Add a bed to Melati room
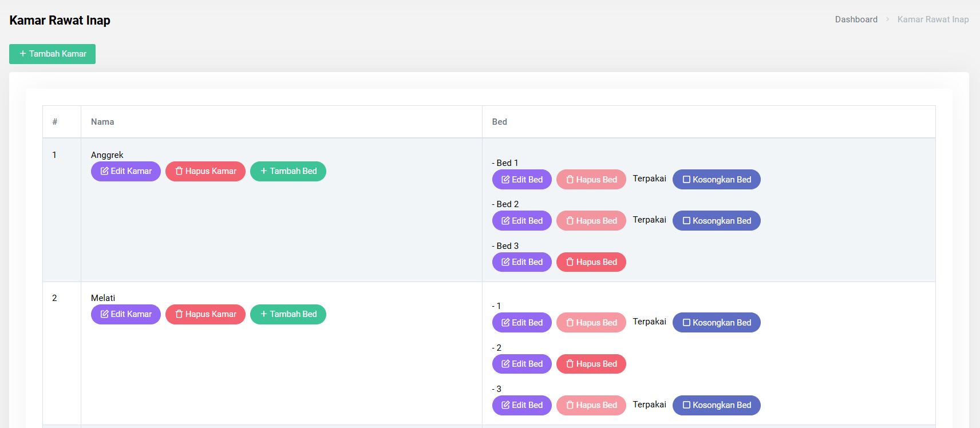 coord(288,314)
